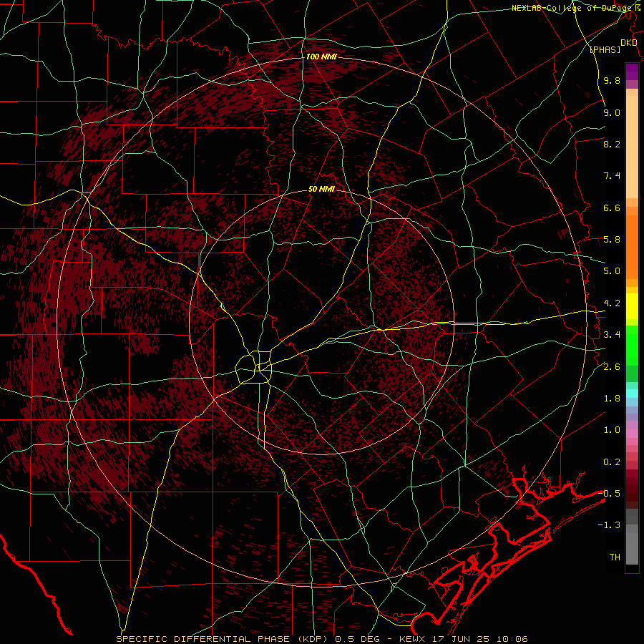644x644 pixels.
Task: Select the -0.5 value on color scale
Action: 609,494
